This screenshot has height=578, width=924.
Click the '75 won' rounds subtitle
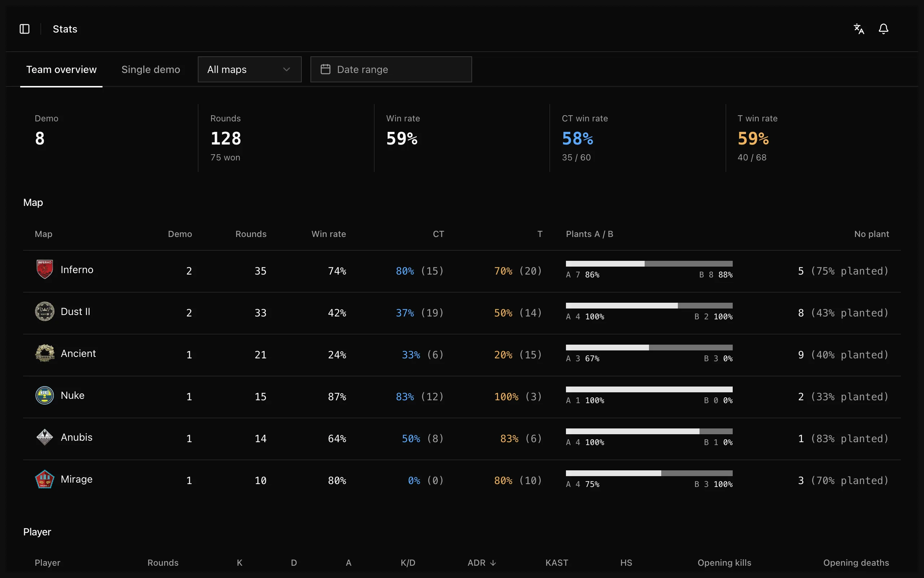225,158
